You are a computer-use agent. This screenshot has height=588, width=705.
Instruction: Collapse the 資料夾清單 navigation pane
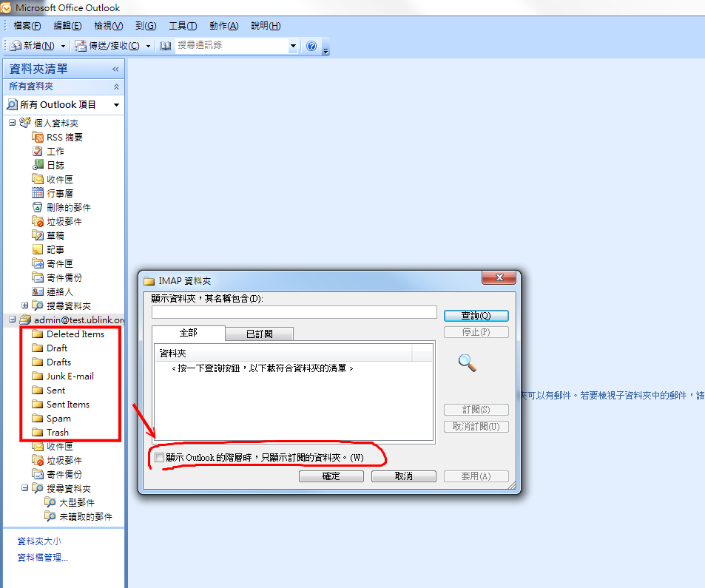[x=115, y=69]
